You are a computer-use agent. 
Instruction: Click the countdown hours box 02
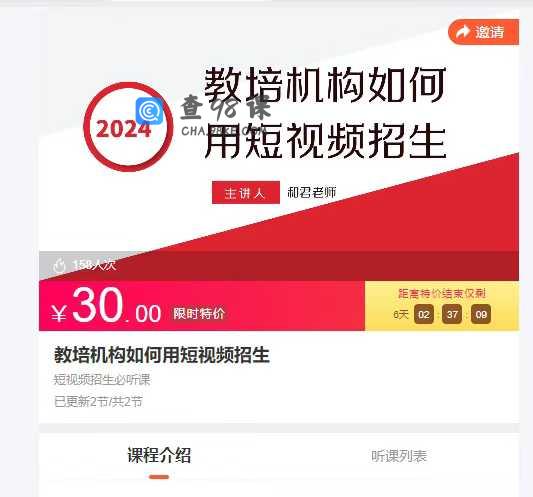click(424, 314)
